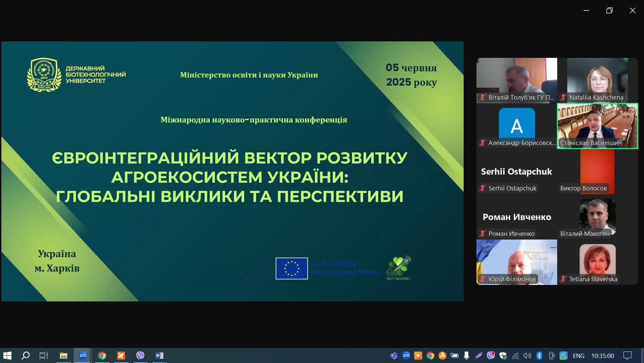Launch Viber from the pinned taskbar apps
Image resolution: width=644 pixels, height=363 pixels.
[x=140, y=355]
